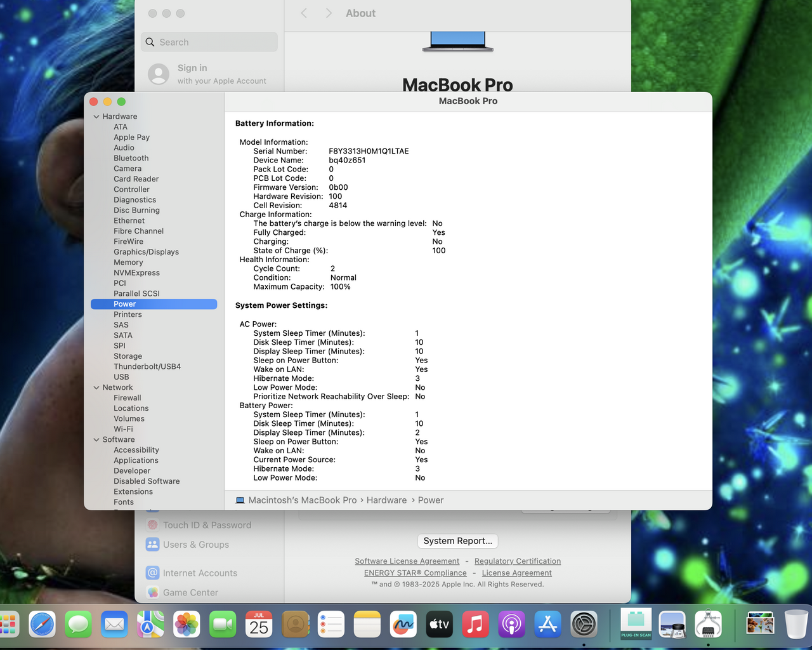This screenshot has height=650, width=812.
Task: Open photo stack icon beside Trash
Action: click(x=760, y=625)
